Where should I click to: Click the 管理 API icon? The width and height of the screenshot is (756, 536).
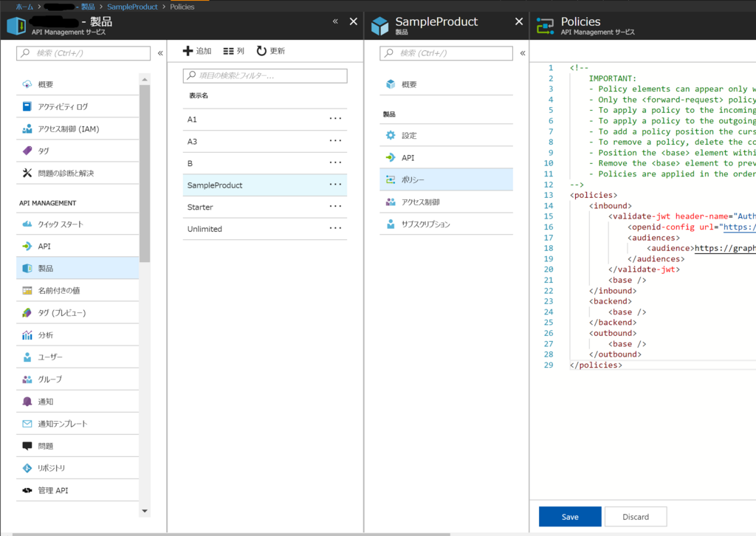pyautogui.click(x=27, y=490)
